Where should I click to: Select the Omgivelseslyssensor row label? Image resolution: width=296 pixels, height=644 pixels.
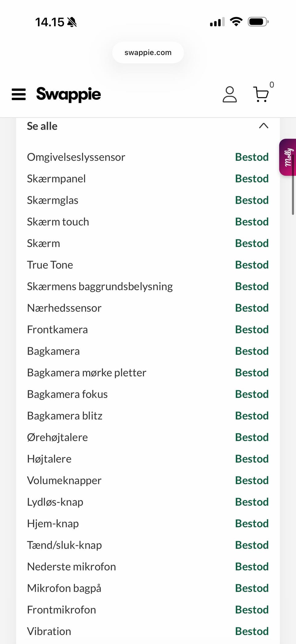76,157
